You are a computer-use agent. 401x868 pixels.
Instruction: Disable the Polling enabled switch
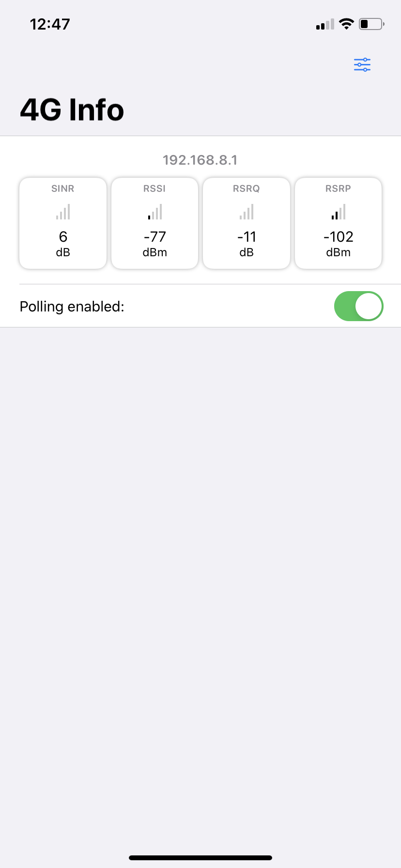click(358, 306)
